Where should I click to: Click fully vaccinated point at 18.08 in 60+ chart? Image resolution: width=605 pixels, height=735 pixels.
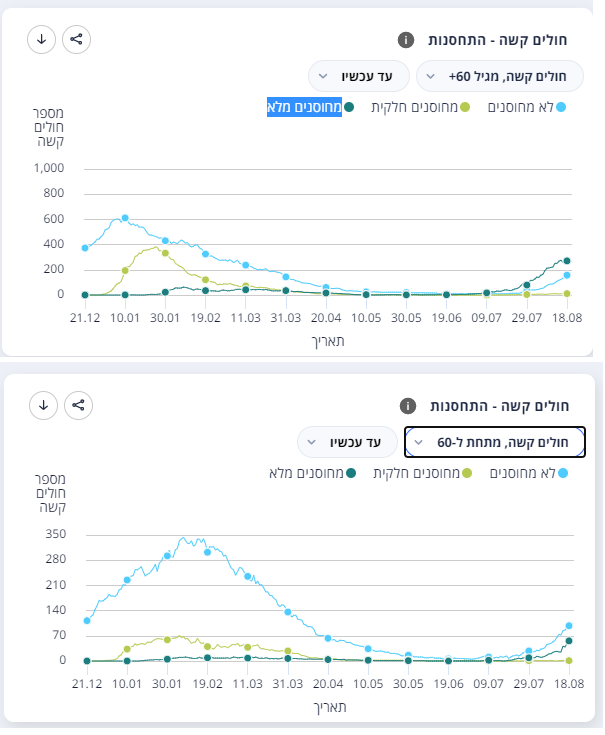567,261
